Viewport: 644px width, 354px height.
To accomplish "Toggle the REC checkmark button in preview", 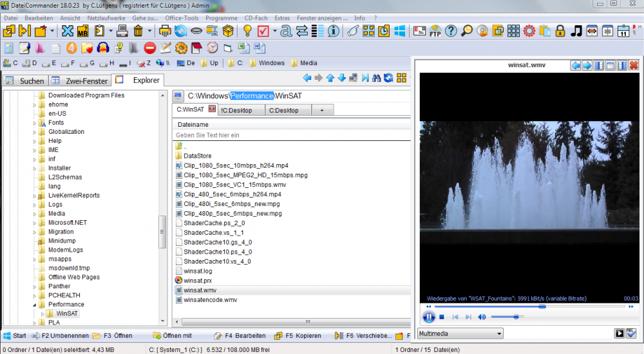I will tap(631, 333).
